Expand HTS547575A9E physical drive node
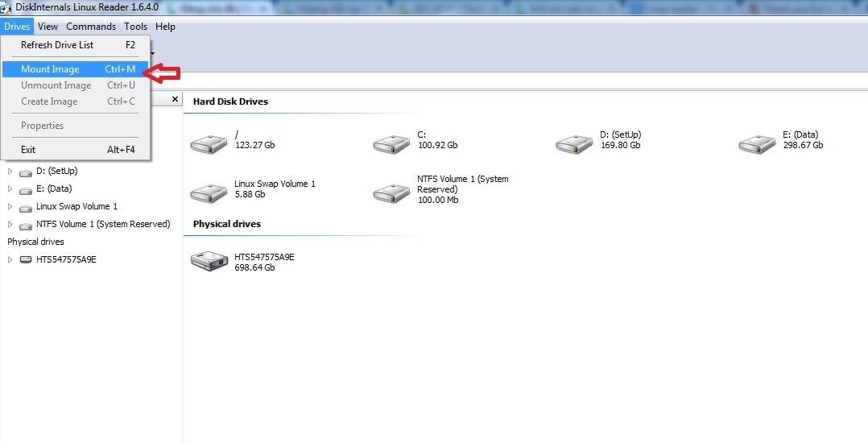This screenshot has height=443, width=868. tap(10, 259)
